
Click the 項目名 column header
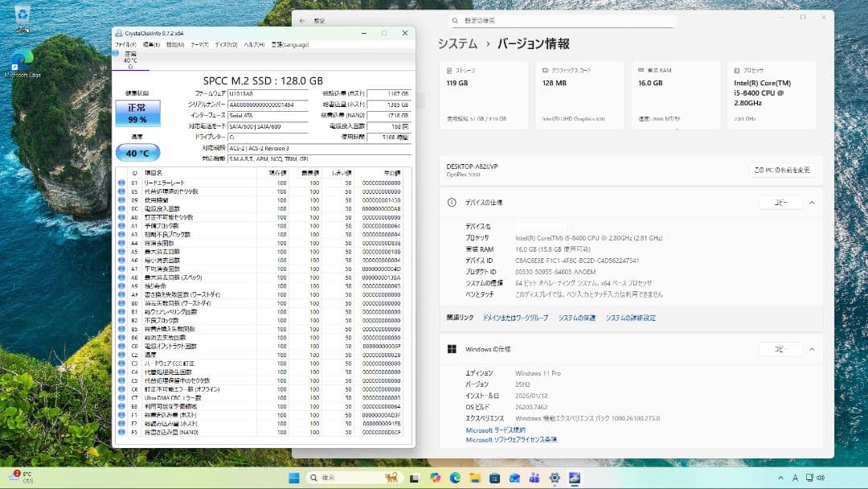pyautogui.click(x=199, y=174)
